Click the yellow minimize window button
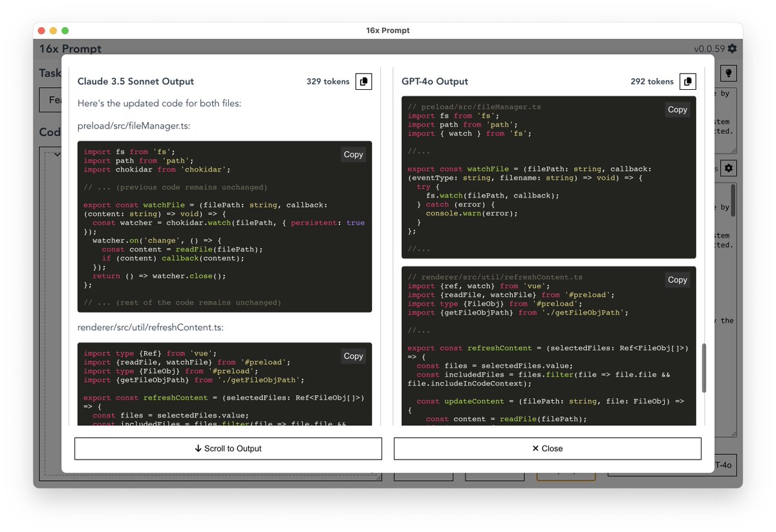The width and height of the screenshot is (776, 532). point(53,30)
